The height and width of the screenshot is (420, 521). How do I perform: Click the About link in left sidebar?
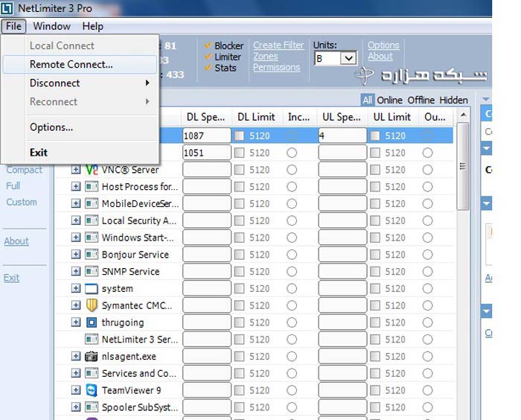click(16, 241)
